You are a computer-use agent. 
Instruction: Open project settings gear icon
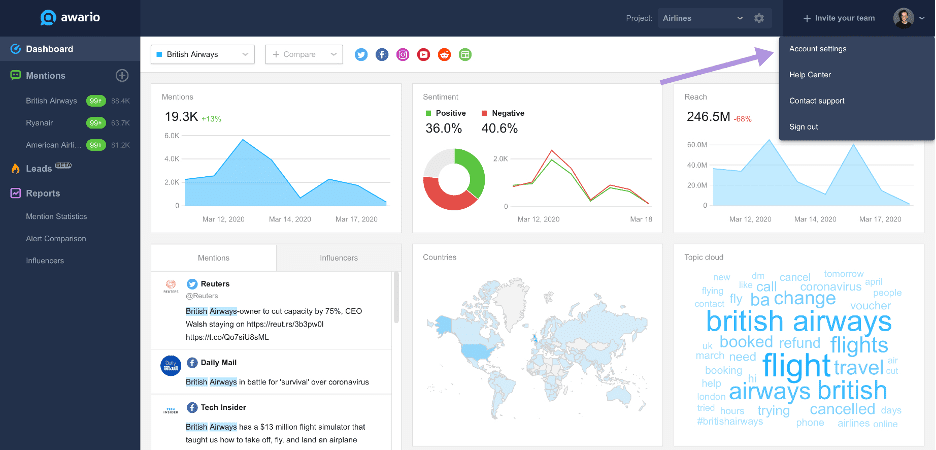coord(759,19)
